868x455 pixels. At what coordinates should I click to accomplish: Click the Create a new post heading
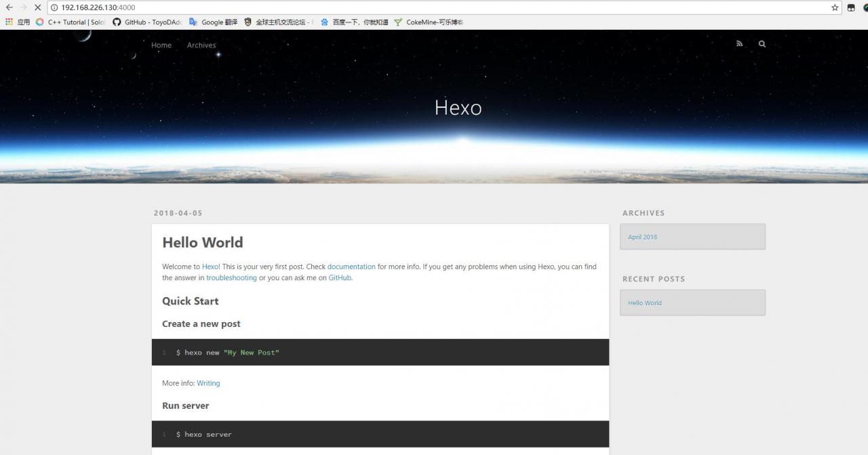point(201,323)
